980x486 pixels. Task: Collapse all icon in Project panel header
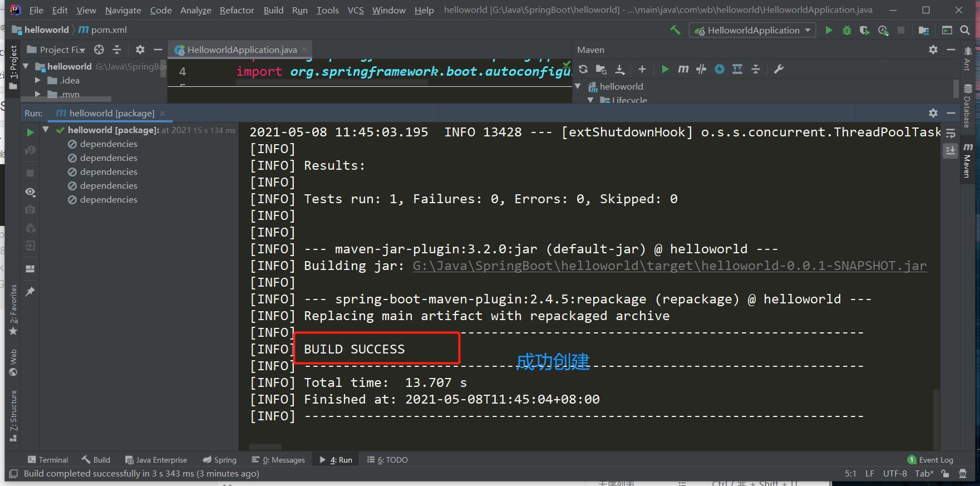click(x=117, y=50)
